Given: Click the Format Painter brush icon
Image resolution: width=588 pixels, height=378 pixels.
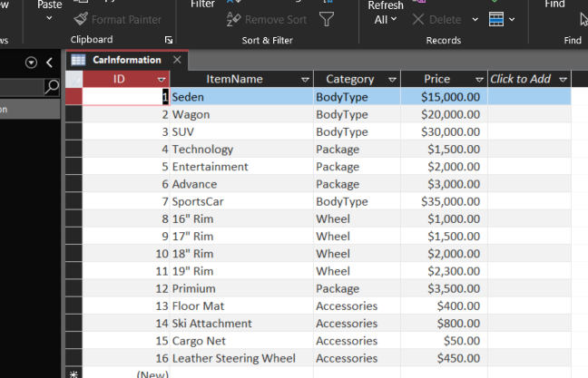Looking at the screenshot, I should (x=81, y=19).
